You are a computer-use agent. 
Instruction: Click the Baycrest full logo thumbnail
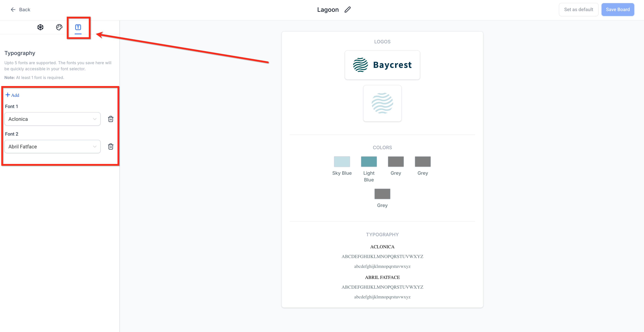382,65
